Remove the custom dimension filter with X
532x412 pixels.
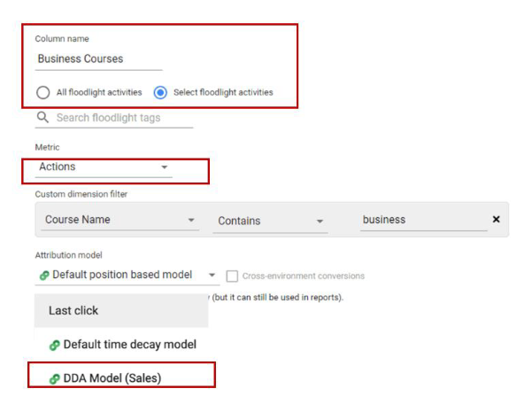tap(496, 220)
